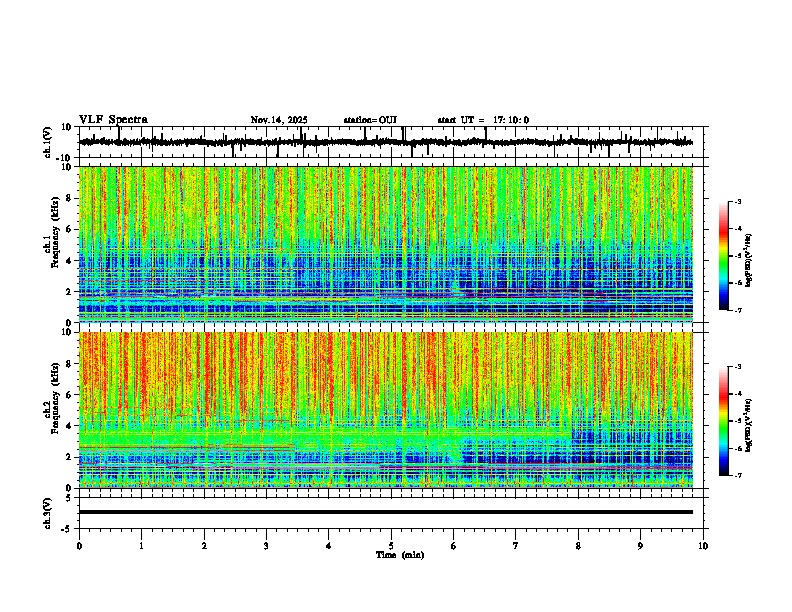The image size is (792, 612).
Task: Click the "VLF Spectra" plot title
Action: 113,120
